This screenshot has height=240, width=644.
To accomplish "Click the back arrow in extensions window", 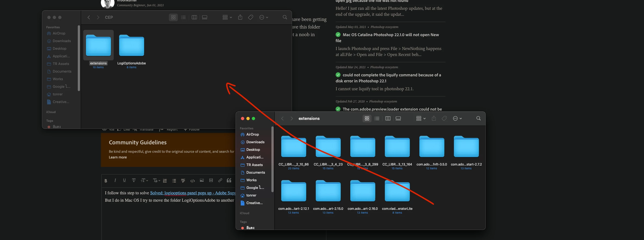I will pos(282,119).
